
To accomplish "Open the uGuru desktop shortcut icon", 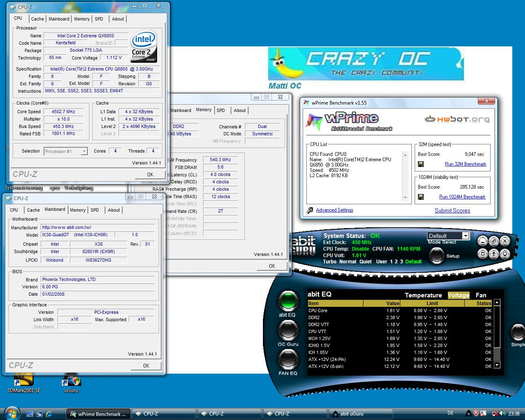I will (71, 383).
